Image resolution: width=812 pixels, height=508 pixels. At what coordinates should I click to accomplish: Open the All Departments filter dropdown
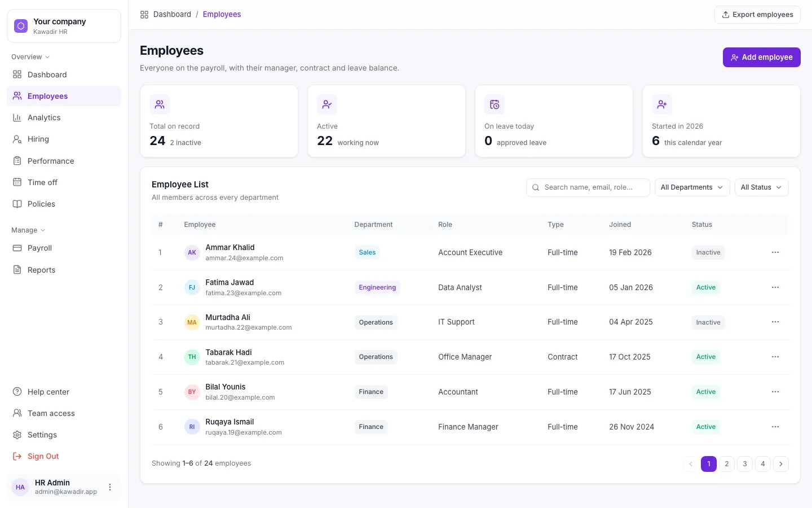click(x=692, y=187)
